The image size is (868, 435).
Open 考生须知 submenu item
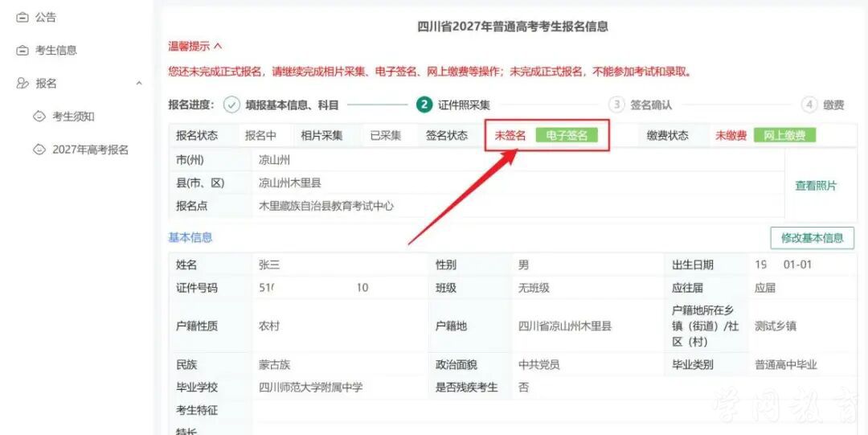coord(73,117)
